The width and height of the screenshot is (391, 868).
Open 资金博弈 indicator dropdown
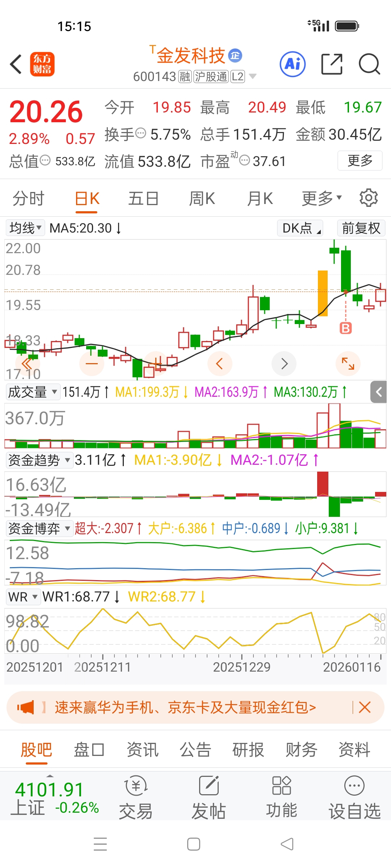pyautogui.click(x=39, y=528)
